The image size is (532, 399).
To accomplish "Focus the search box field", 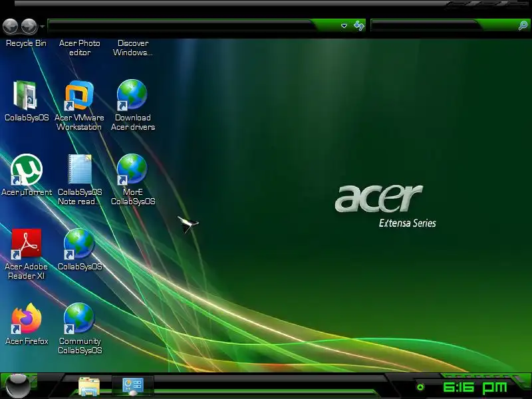I will tap(443, 25).
